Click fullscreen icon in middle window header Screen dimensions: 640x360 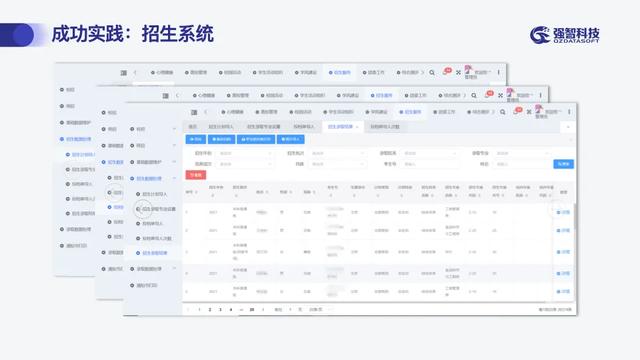pos(500,96)
